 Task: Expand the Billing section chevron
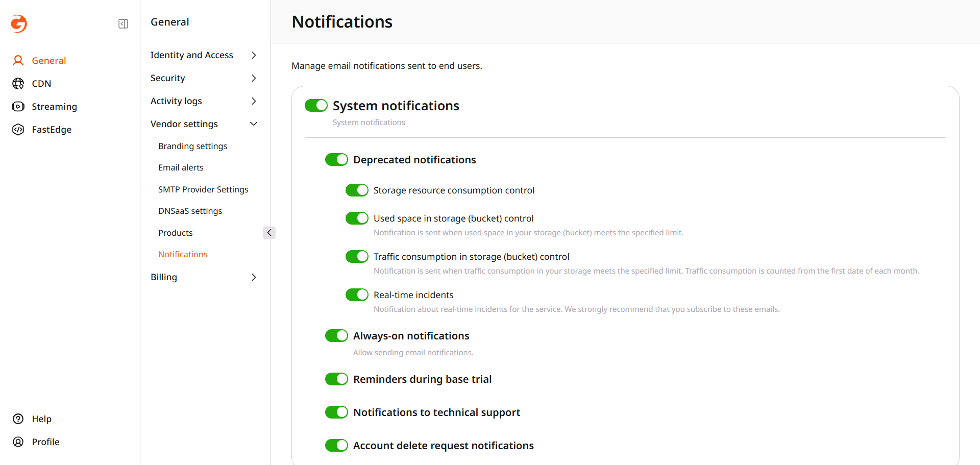254,277
